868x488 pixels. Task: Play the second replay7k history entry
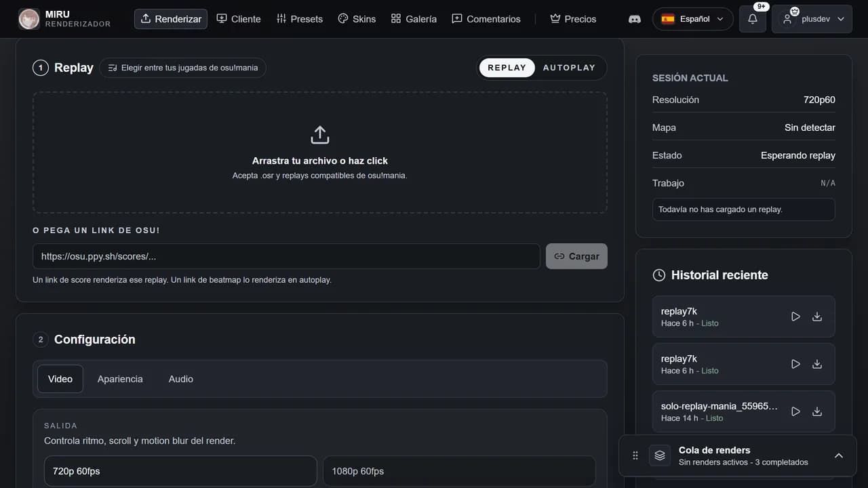(795, 364)
